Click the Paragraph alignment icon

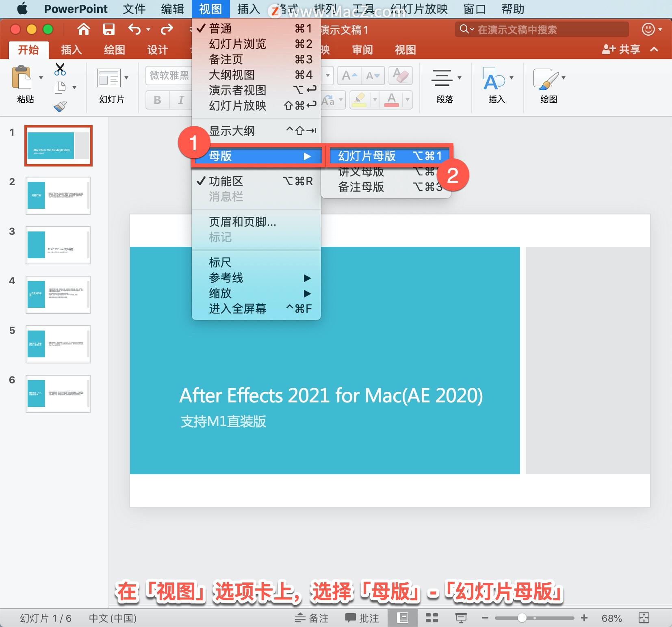click(442, 78)
